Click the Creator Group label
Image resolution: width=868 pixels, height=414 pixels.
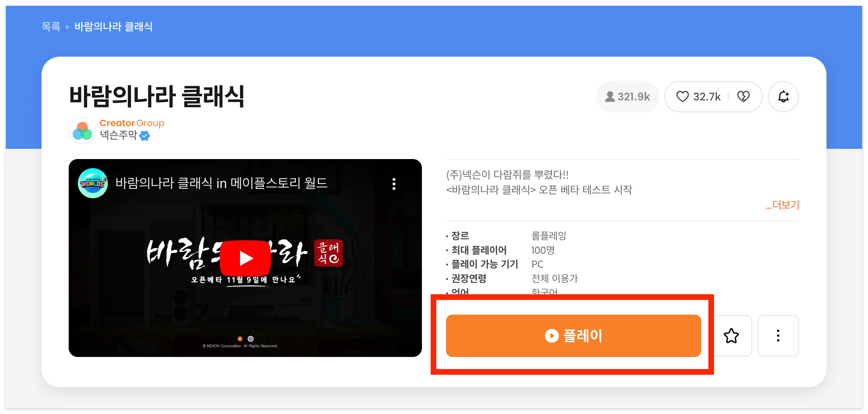pyautogui.click(x=132, y=123)
